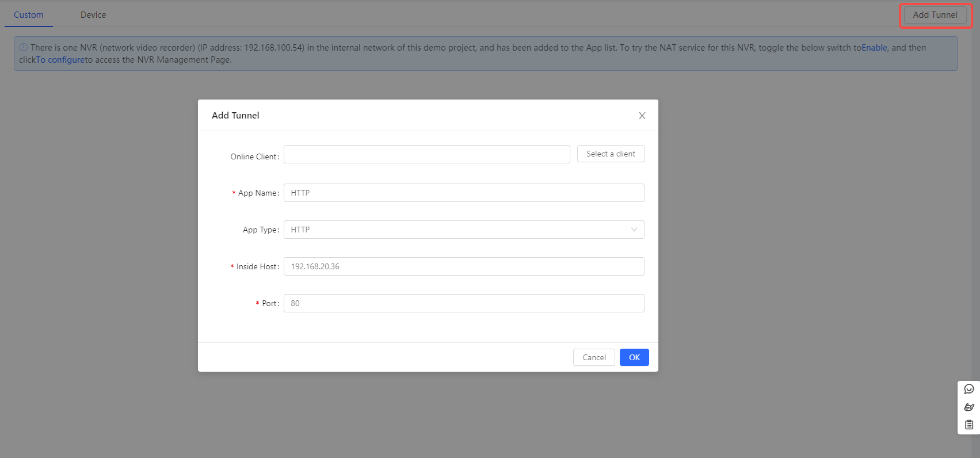
Task: Click the mascot assistant icon in floating panel
Action: pyautogui.click(x=969, y=407)
